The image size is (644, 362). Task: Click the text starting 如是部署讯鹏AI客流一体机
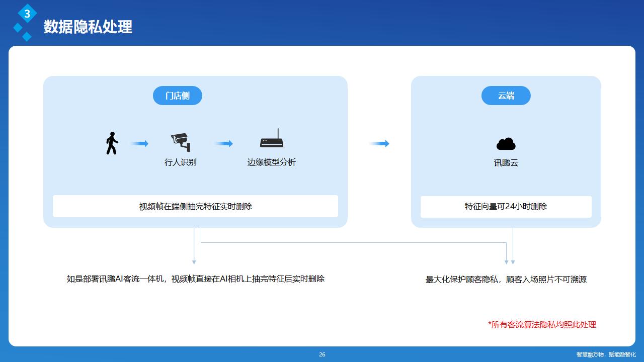click(196, 279)
